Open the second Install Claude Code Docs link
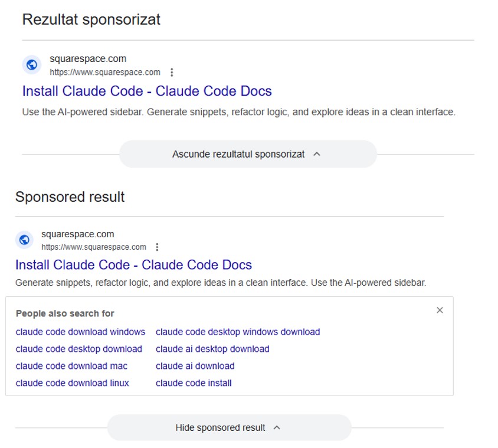Screen dimensions: 498x448 (x=134, y=264)
